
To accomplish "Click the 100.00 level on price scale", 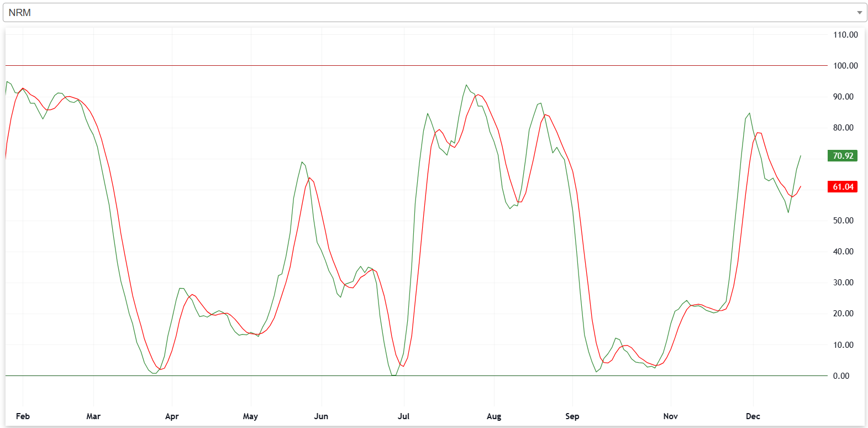I will coord(845,66).
